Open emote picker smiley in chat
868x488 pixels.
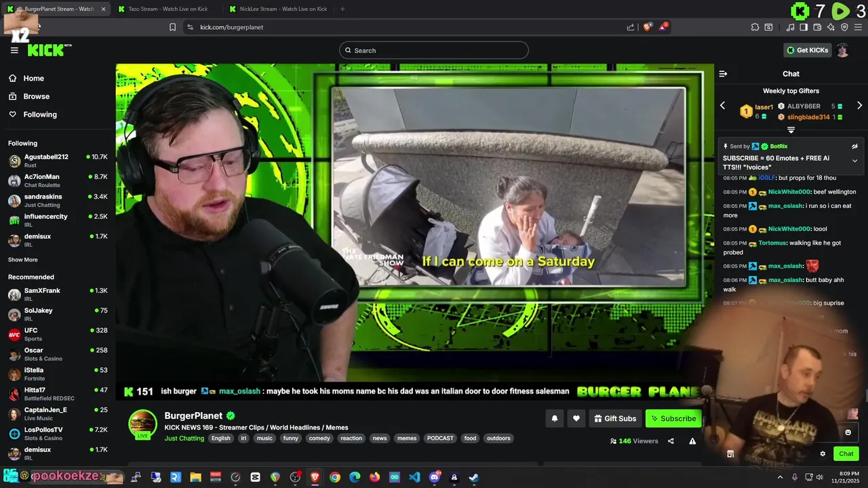(848, 432)
